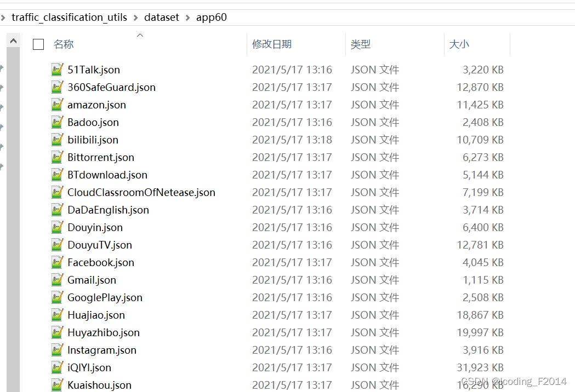Select file name Bittorrent.json

click(x=101, y=158)
